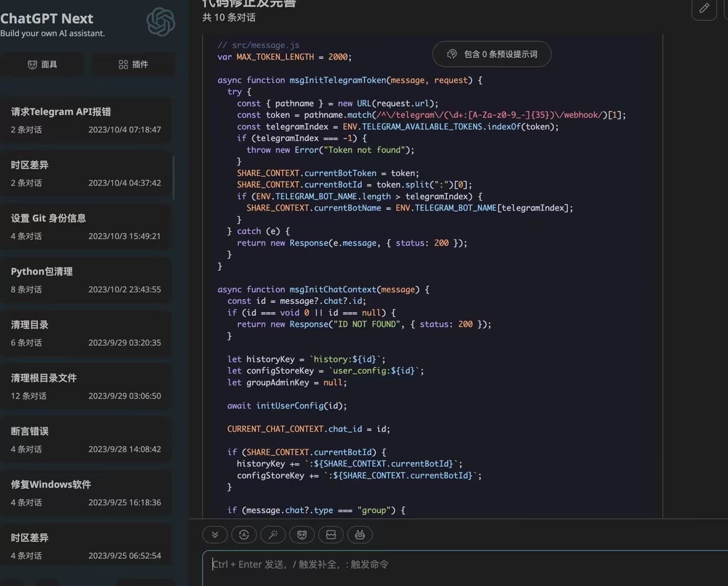Viewport: 728px width, 586px height.
Task: Click the pencil edit title icon
Action: [x=704, y=8]
